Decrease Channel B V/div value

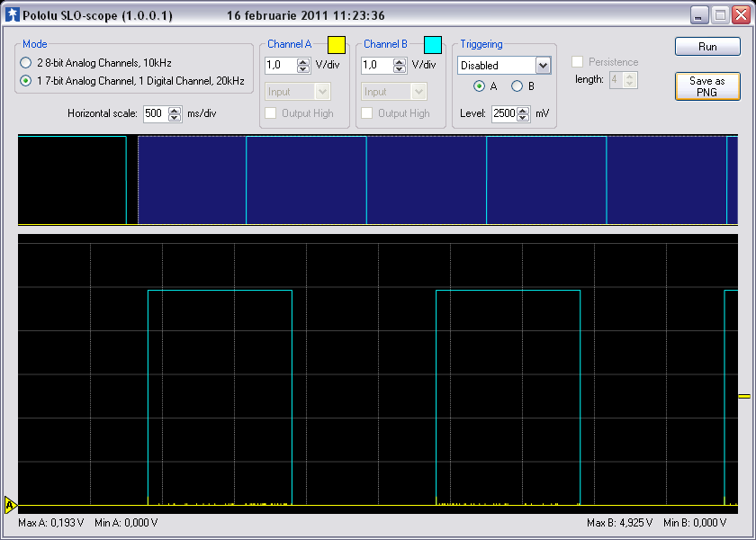[400, 69]
